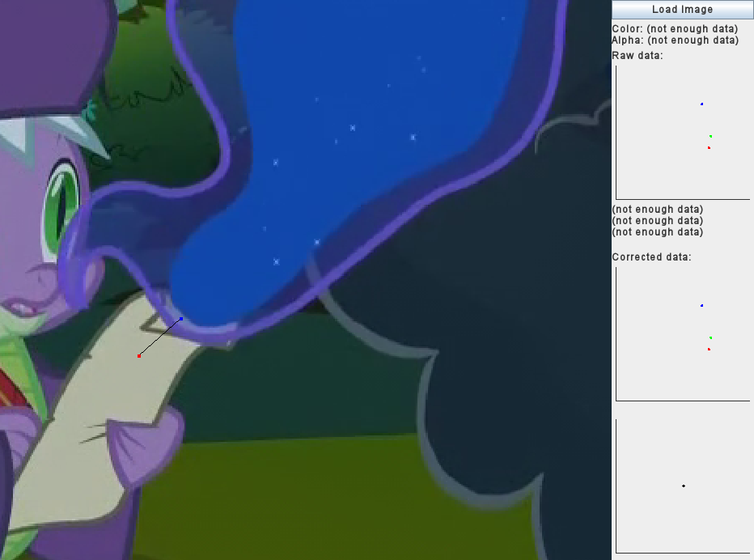
Task: Click the Load Image button
Action: pyautogui.click(x=682, y=9)
